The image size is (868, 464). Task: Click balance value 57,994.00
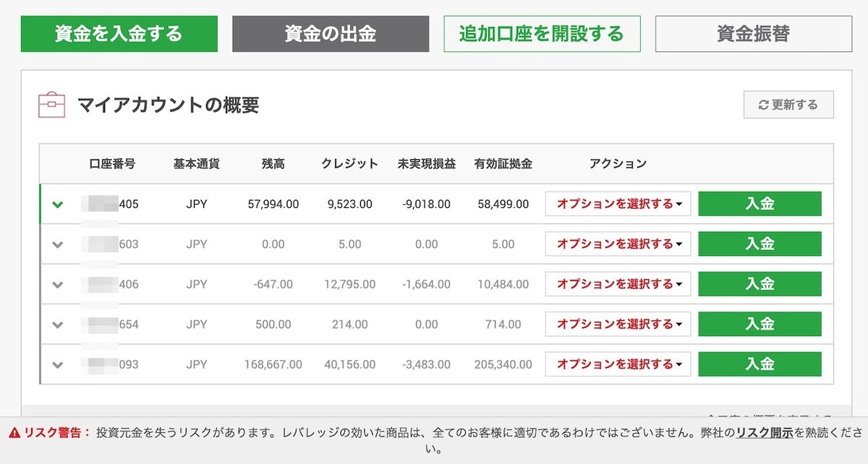(x=273, y=205)
